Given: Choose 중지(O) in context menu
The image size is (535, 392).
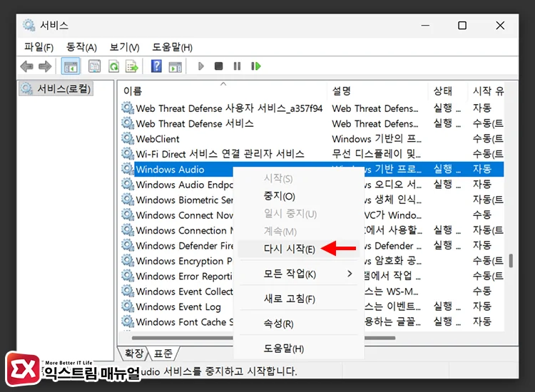Looking at the screenshot, I should [280, 196].
